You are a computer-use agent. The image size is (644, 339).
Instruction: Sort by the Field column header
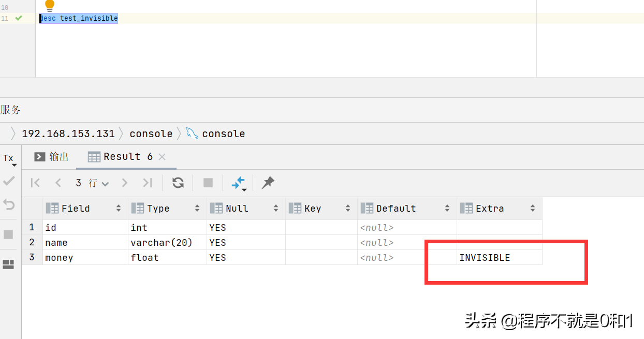coord(76,209)
